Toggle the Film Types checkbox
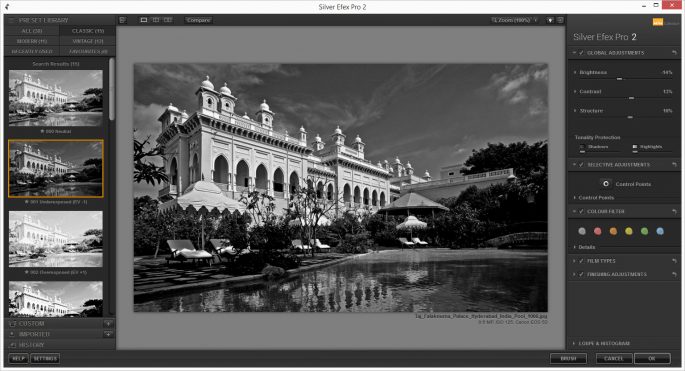This screenshot has height=371, width=685. 581,261
